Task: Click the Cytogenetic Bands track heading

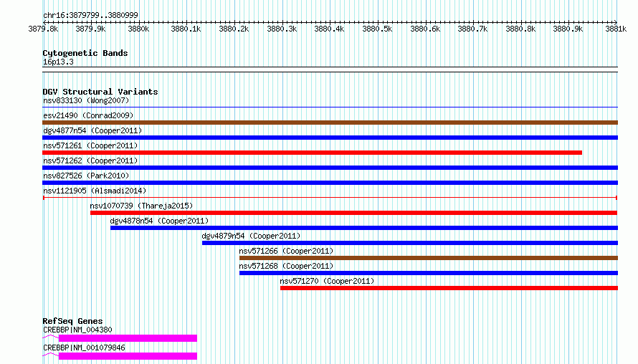Action: coord(85,53)
